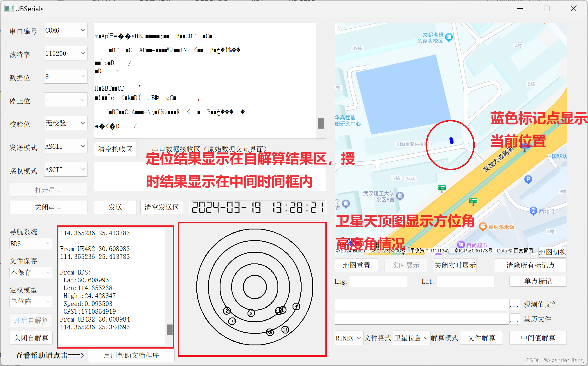Click the serial send text area

tap(209, 176)
